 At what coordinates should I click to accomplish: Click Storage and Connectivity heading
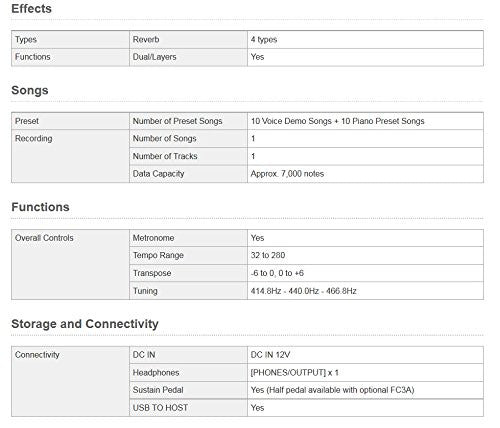pyautogui.click(x=85, y=324)
